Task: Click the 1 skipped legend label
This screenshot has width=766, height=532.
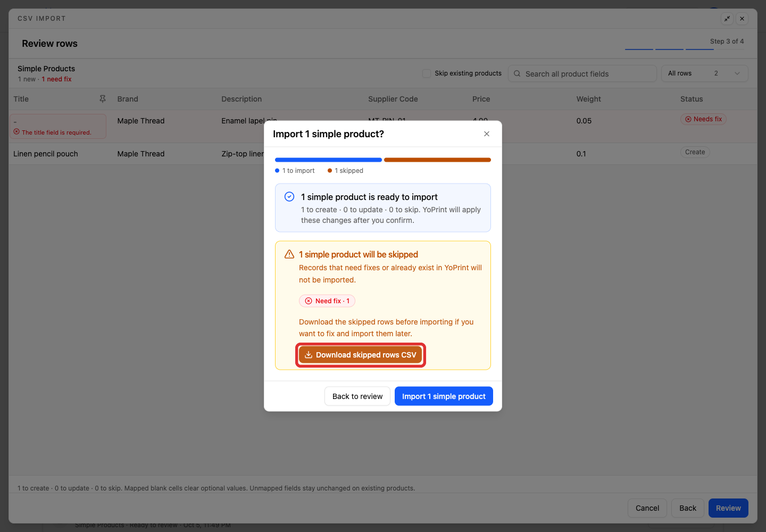Action: (349, 171)
